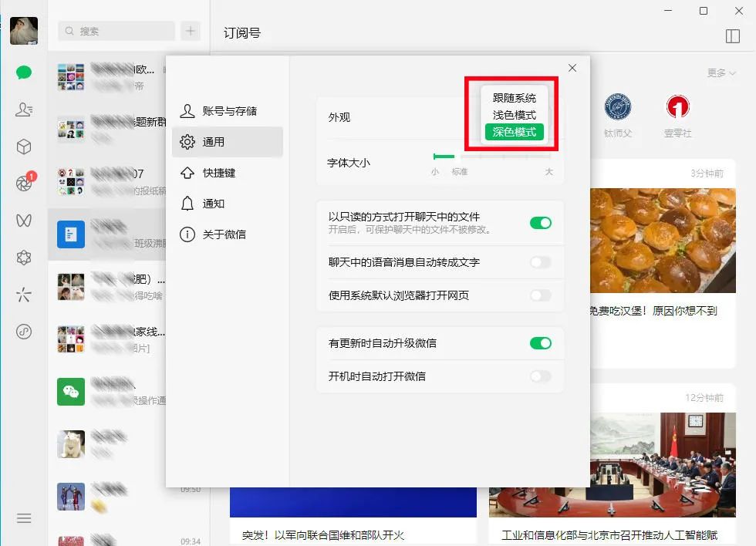Open the hamburger article image
The height and width of the screenshot is (546, 756).
[663, 241]
